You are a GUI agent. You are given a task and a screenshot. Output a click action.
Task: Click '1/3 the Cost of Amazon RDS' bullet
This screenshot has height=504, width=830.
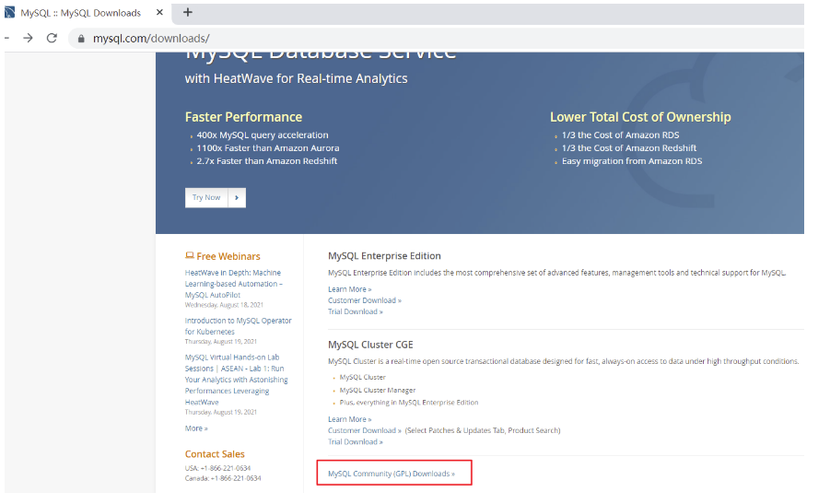pos(620,135)
